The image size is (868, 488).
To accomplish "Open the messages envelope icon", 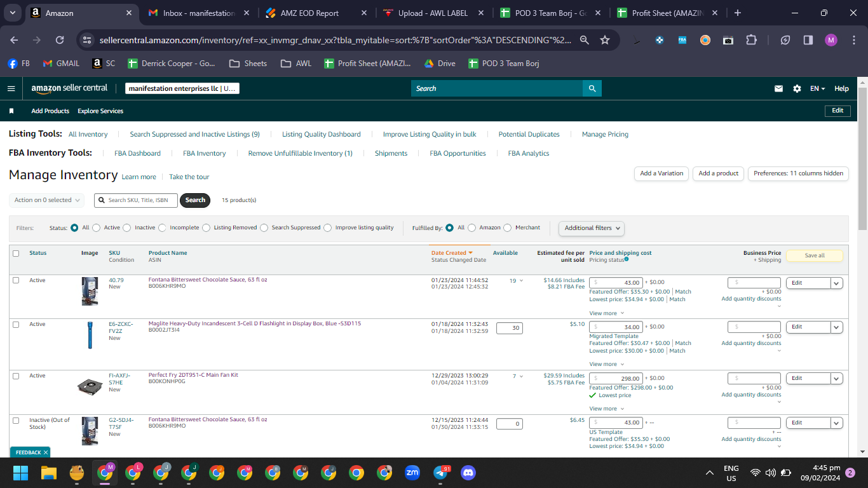I will 778,89.
